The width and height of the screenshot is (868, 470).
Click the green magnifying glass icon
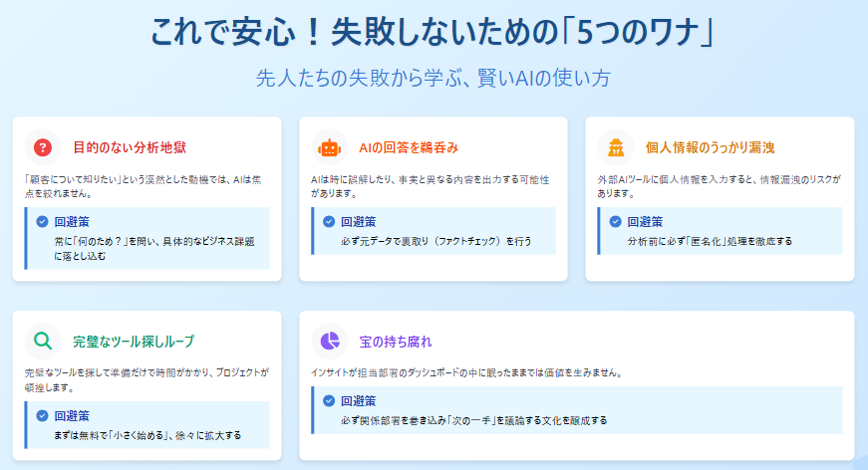click(42, 341)
